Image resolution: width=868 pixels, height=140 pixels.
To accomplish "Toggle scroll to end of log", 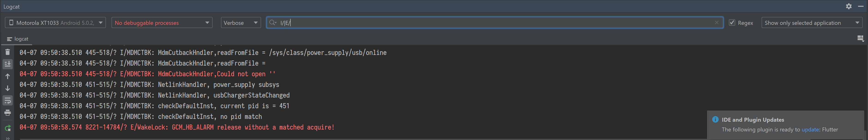I will [7, 64].
